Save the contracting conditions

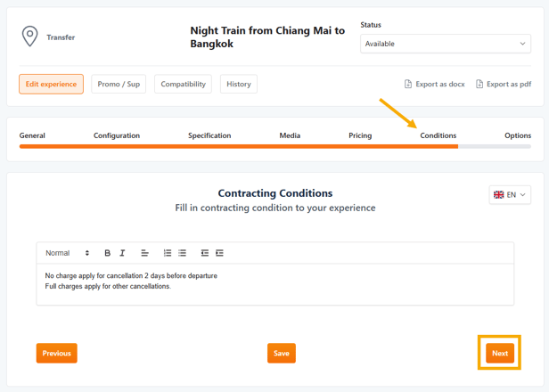point(281,354)
